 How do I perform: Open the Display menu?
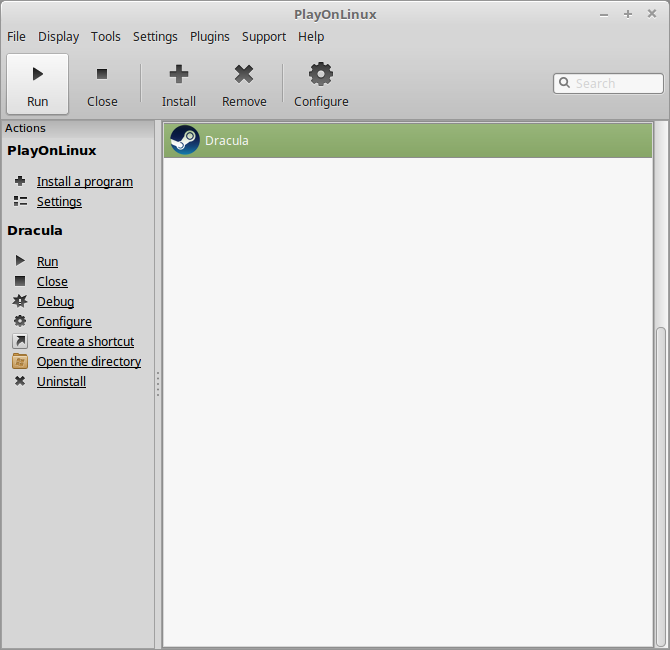pyautogui.click(x=59, y=37)
